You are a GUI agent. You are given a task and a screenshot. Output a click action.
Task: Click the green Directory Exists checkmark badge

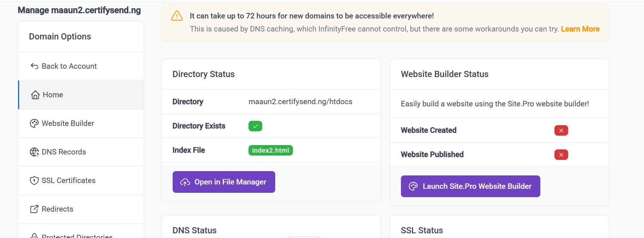pos(255,126)
